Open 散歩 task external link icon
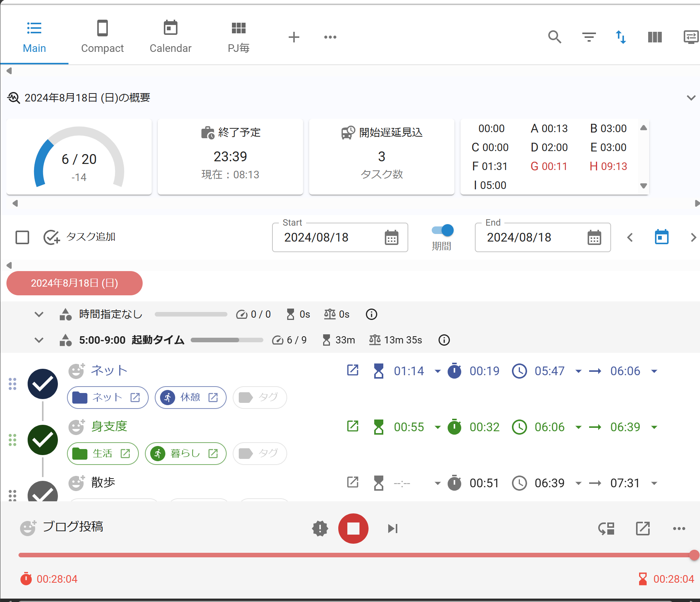The height and width of the screenshot is (602, 700). point(353,482)
